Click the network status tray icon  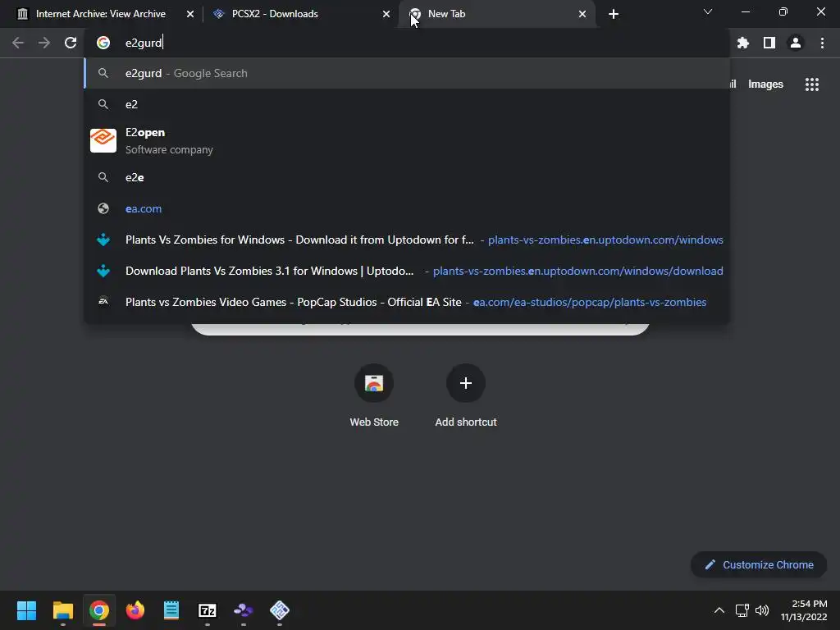pos(742,610)
